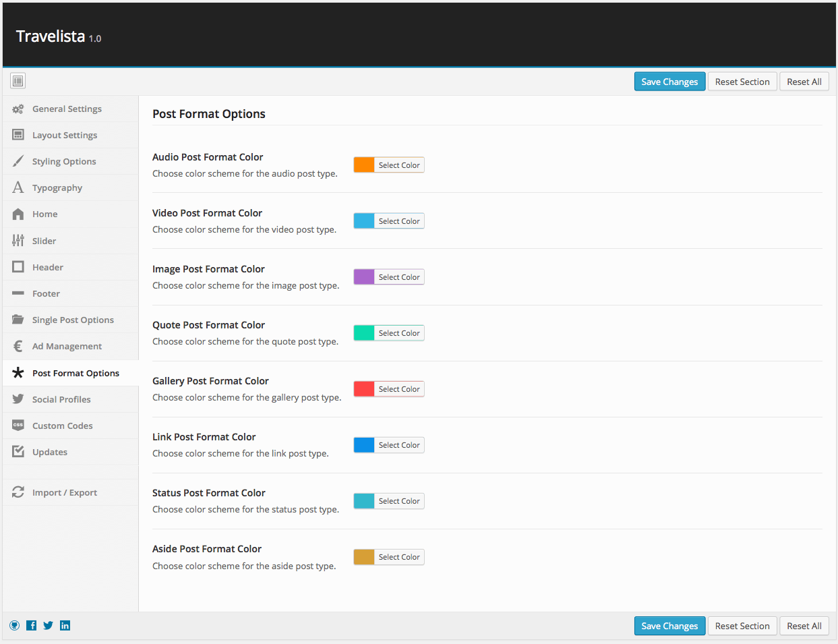This screenshot has width=838, height=644.
Task: Open Select Color for the Gallery Post Format
Action: [x=399, y=389]
